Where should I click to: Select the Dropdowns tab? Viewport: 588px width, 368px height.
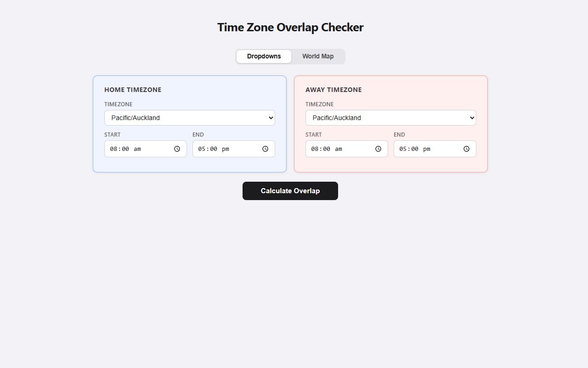pyautogui.click(x=264, y=56)
